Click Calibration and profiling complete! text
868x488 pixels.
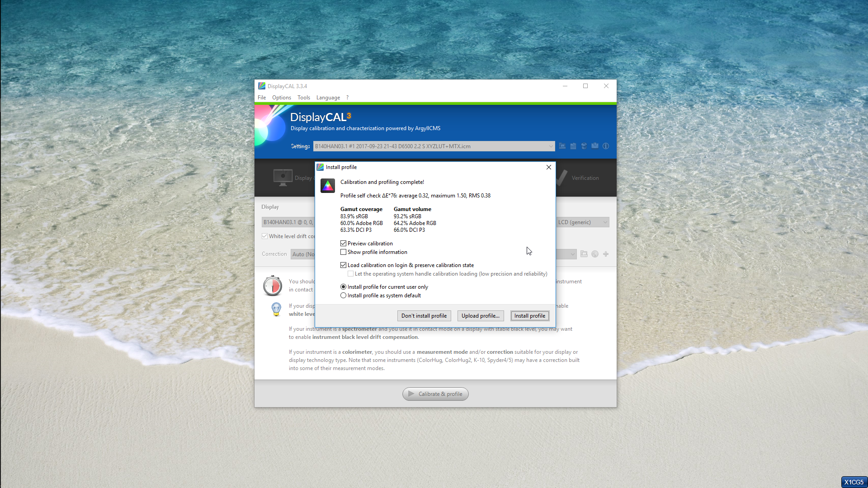[x=382, y=182]
